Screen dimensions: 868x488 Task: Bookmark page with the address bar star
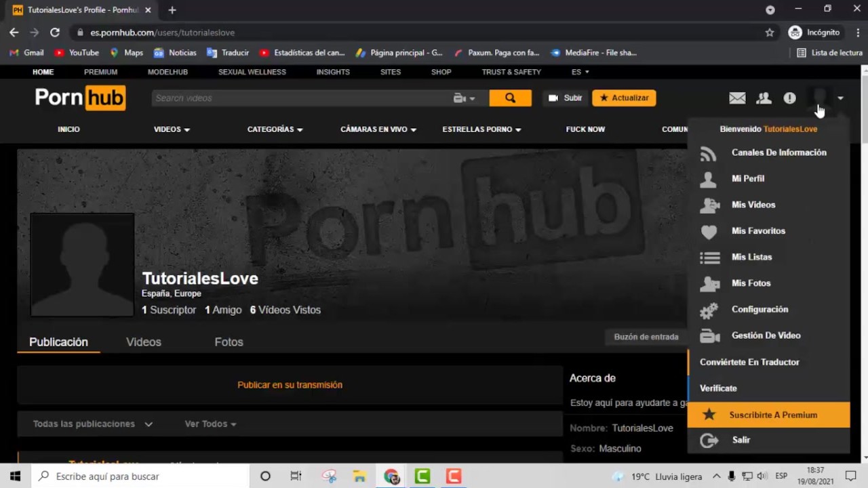[770, 33]
